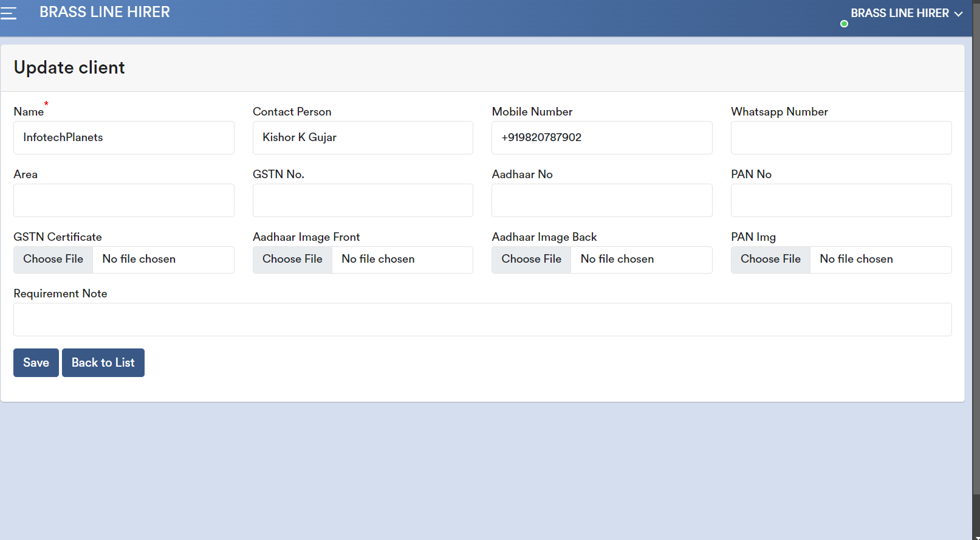Save the client details
The height and width of the screenshot is (540, 980).
tap(36, 362)
